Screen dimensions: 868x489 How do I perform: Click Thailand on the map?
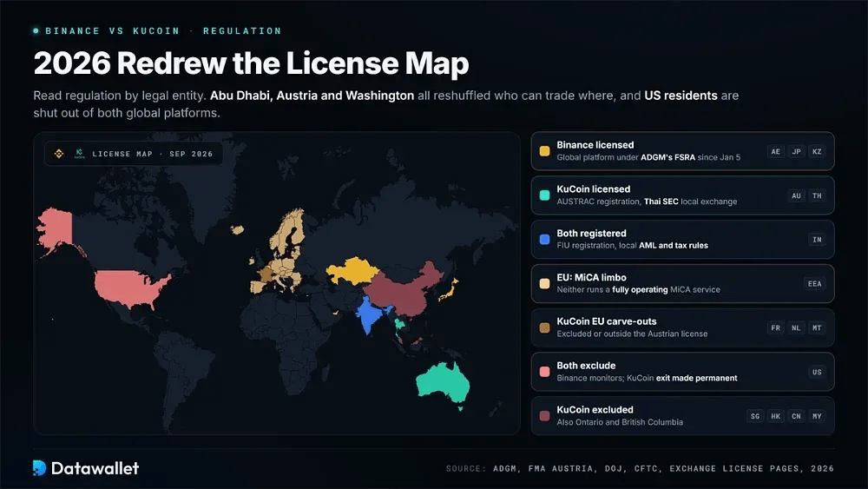coord(399,326)
